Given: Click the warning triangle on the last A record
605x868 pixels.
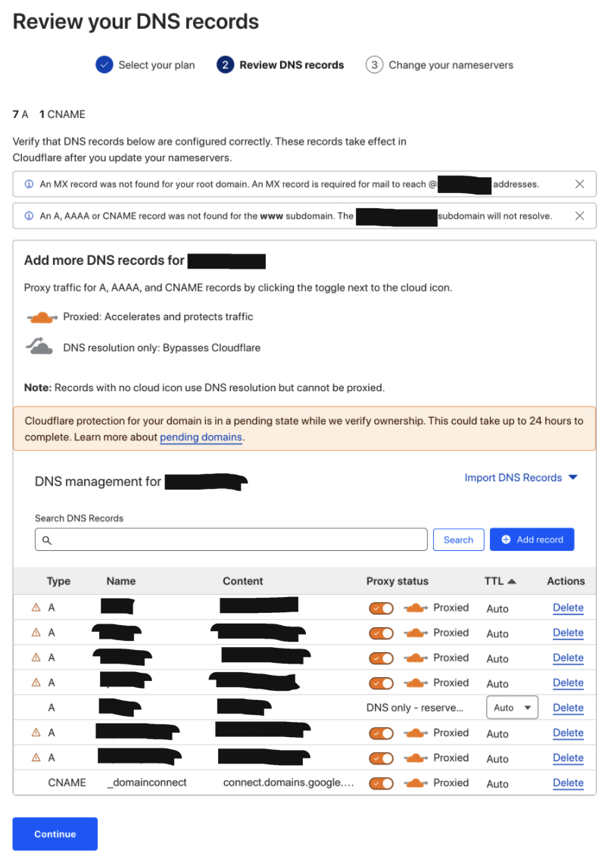Looking at the screenshot, I should [x=36, y=758].
